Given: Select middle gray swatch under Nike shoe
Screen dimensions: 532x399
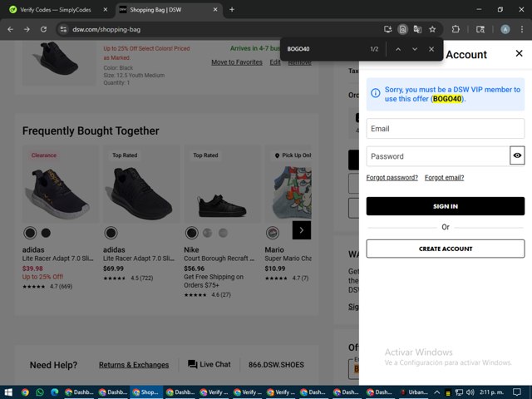Looking at the screenshot, I should (207, 233).
